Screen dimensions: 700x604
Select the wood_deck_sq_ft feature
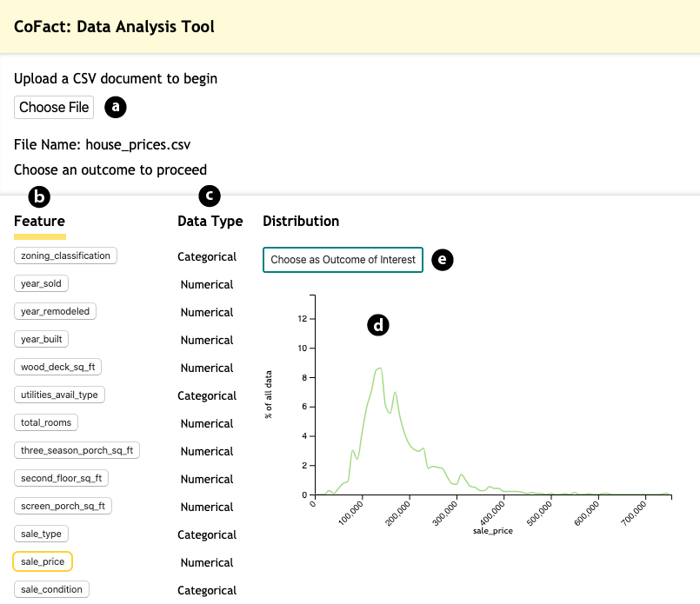[58, 367]
